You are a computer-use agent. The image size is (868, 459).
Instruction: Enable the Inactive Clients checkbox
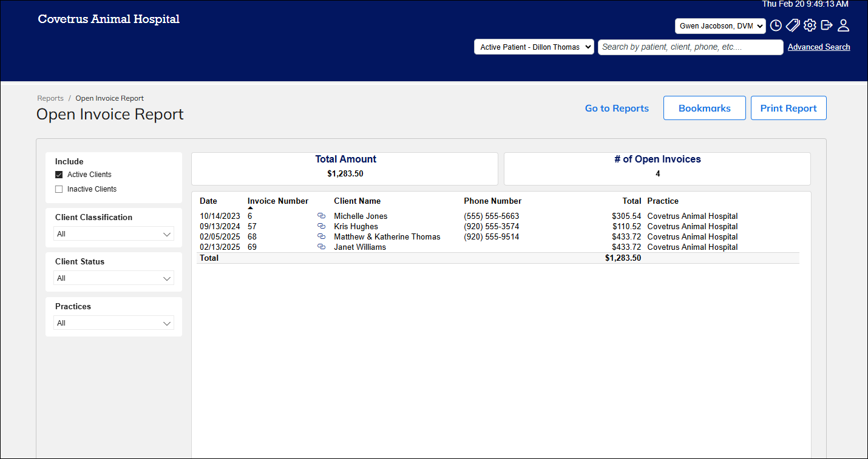pos(59,189)
